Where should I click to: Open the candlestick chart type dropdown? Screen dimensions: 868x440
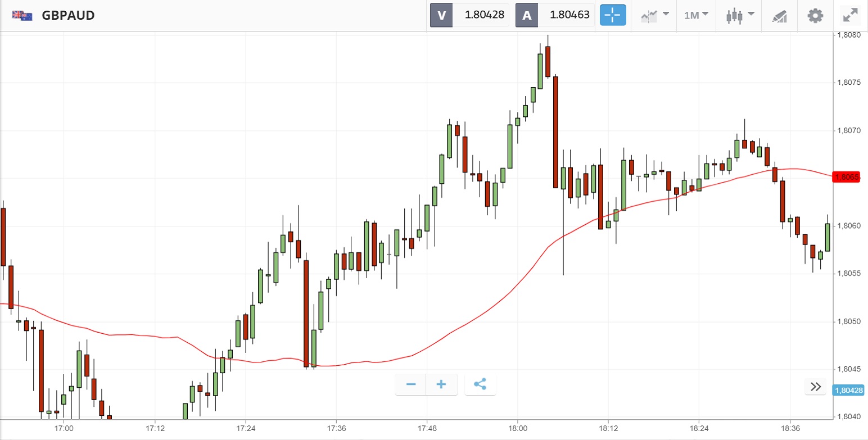pyautogui.click(x=738, y=15)
